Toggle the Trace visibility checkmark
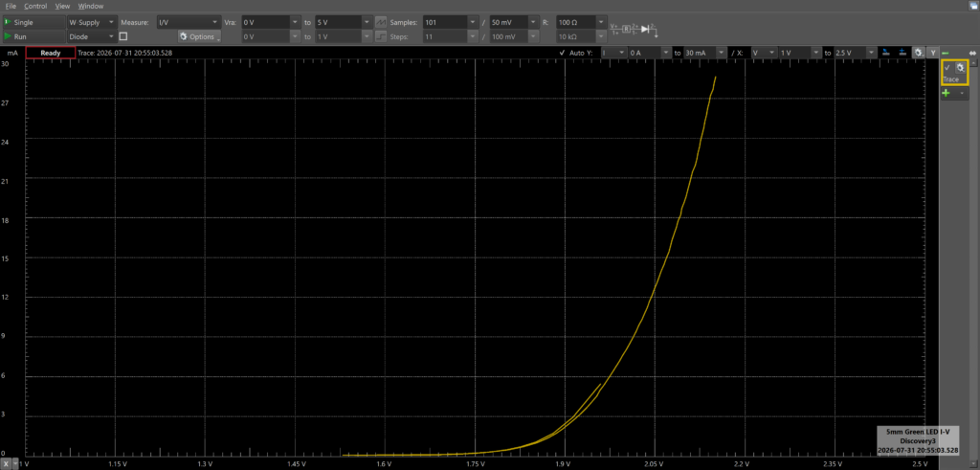The image size is (980, 470). [x=947, y=68]
